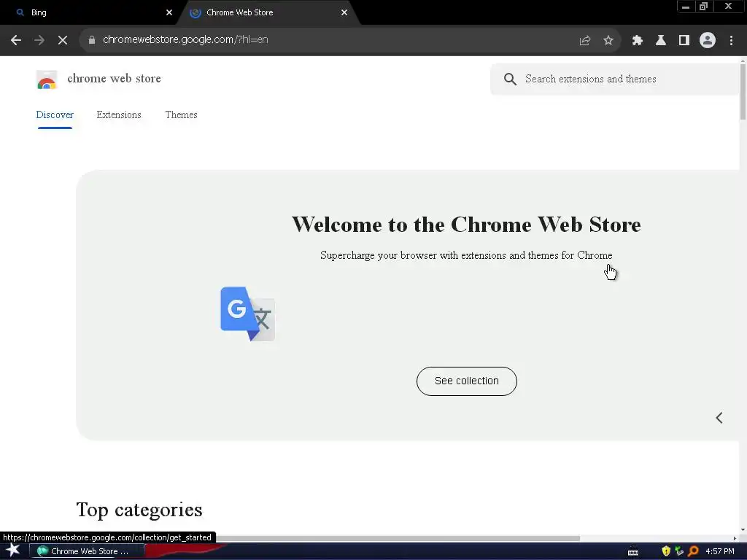Share this page using the share icon

[x=585, y=41]
